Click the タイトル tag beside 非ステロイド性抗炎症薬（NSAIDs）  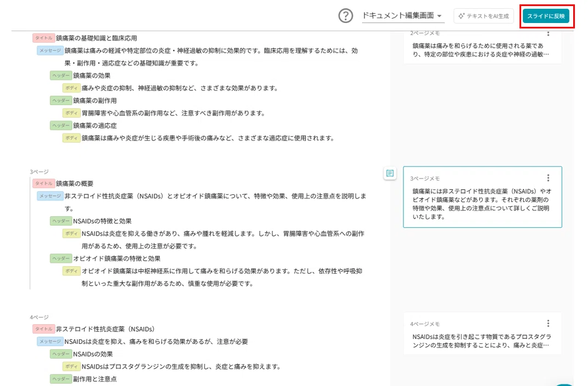point(43,329)
